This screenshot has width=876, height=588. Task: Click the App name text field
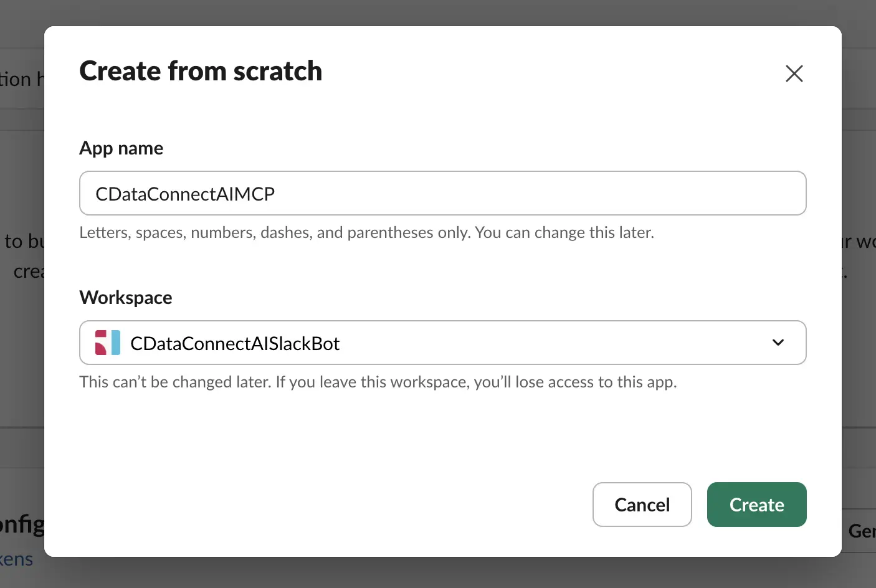coord(443,193)
